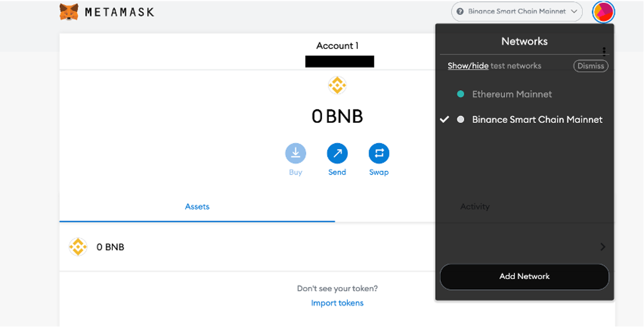Switch to the Activity tab
The image size is (644, 327).
[474, 207]
